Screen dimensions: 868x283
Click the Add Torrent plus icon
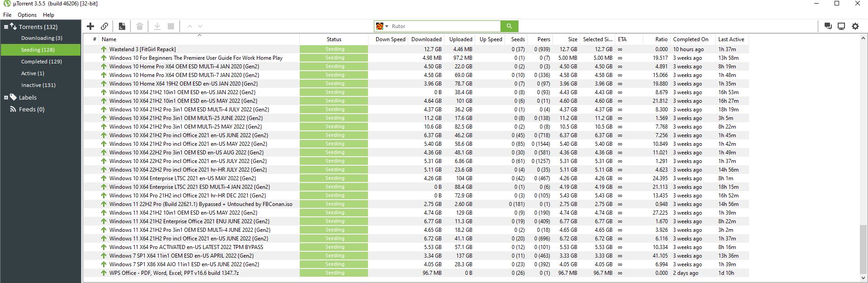(x=90, y=26)
